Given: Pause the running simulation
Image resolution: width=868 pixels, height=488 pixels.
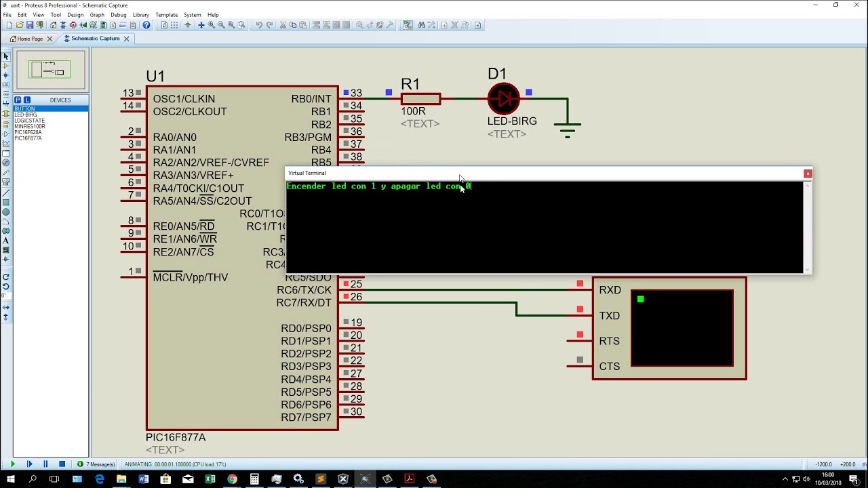Looking at the screenshot, I should click(x=45, y=464).
